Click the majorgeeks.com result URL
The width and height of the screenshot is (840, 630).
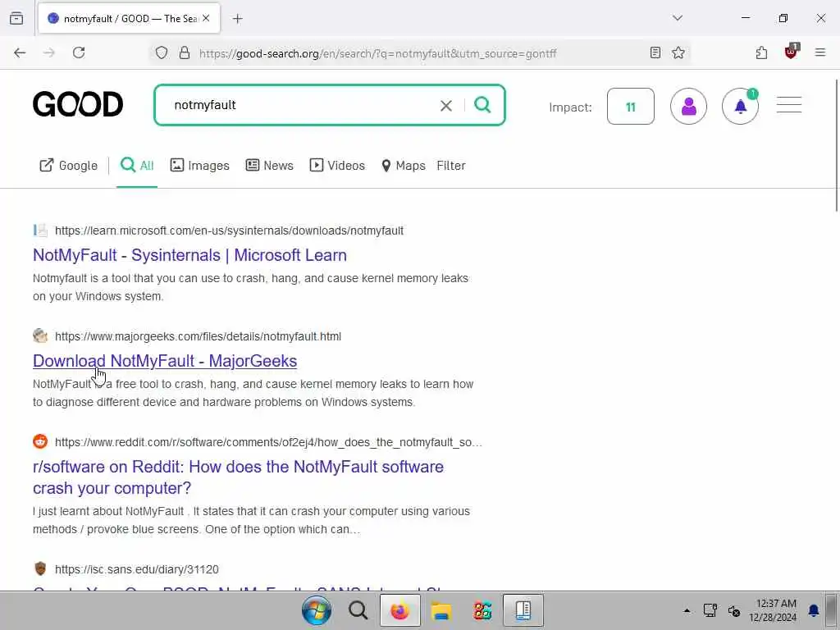(199, 336)
